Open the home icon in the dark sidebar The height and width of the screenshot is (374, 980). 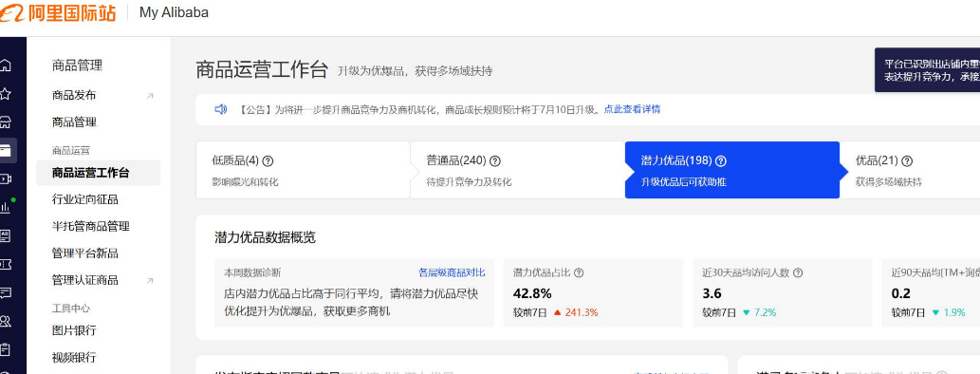tap(5, 65)
